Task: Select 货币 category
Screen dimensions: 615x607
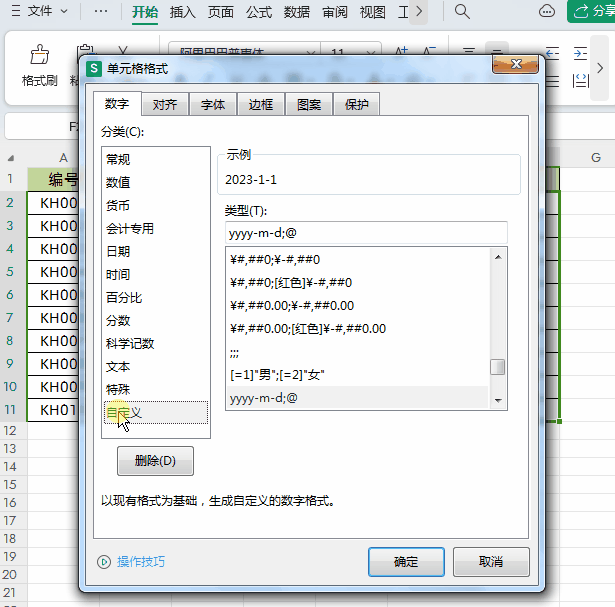Action: coord(156,205)
